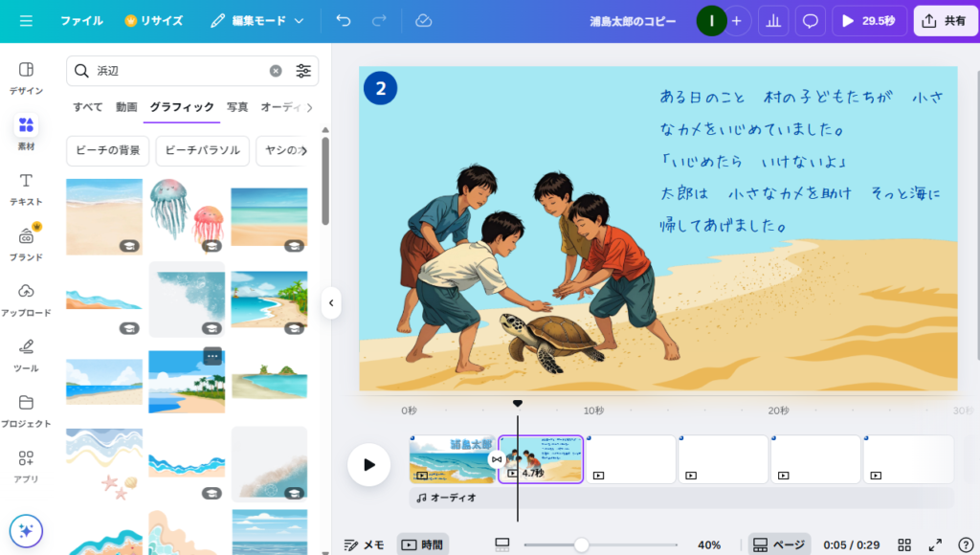Viewport: 980px width, 555px height.
Task: Toggle the ページ view button
Action: [x=779, y=545]
